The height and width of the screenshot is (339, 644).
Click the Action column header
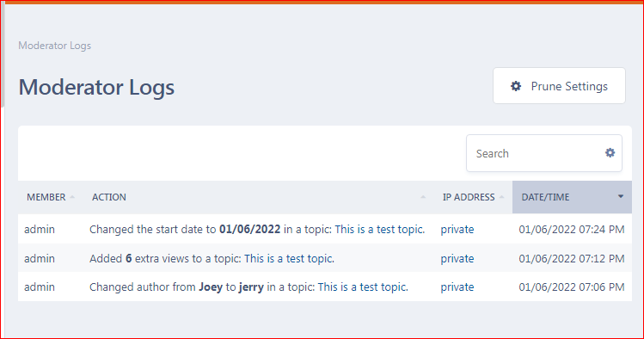click(259, 197)
